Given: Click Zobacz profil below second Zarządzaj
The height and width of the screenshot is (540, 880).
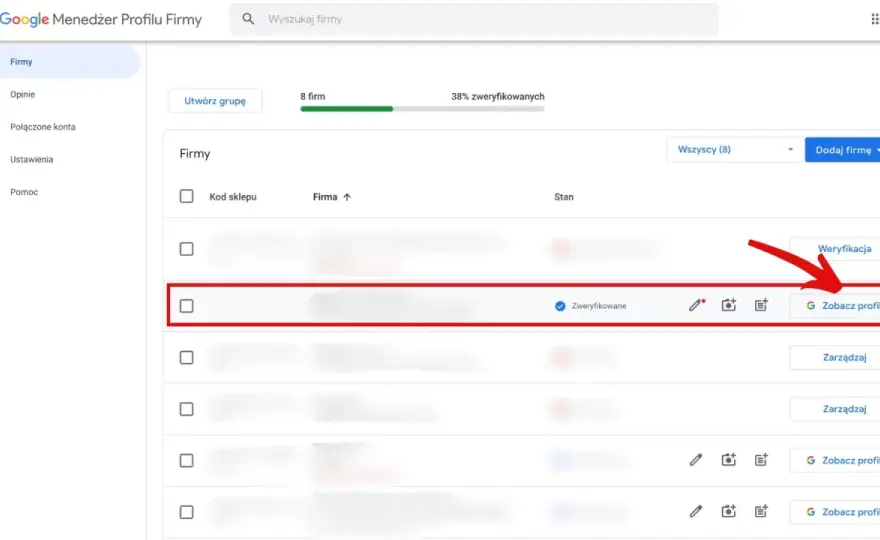Looking at the screenshot, I should tap(835, 460).
